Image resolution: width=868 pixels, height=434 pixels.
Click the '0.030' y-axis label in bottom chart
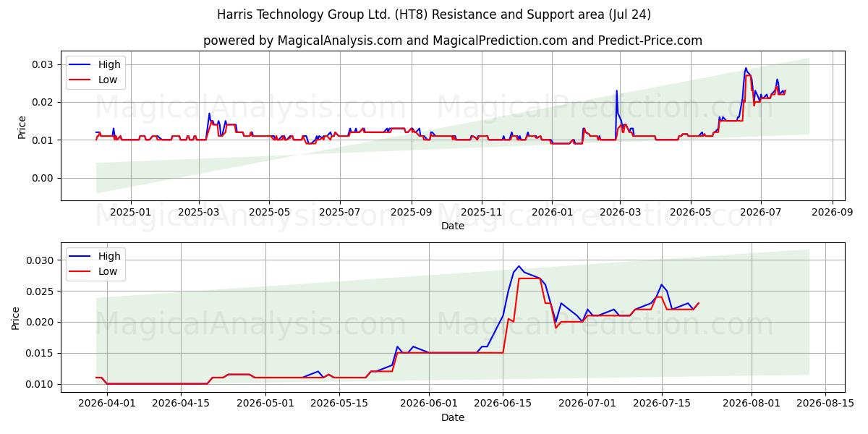(x=41, y=260)
